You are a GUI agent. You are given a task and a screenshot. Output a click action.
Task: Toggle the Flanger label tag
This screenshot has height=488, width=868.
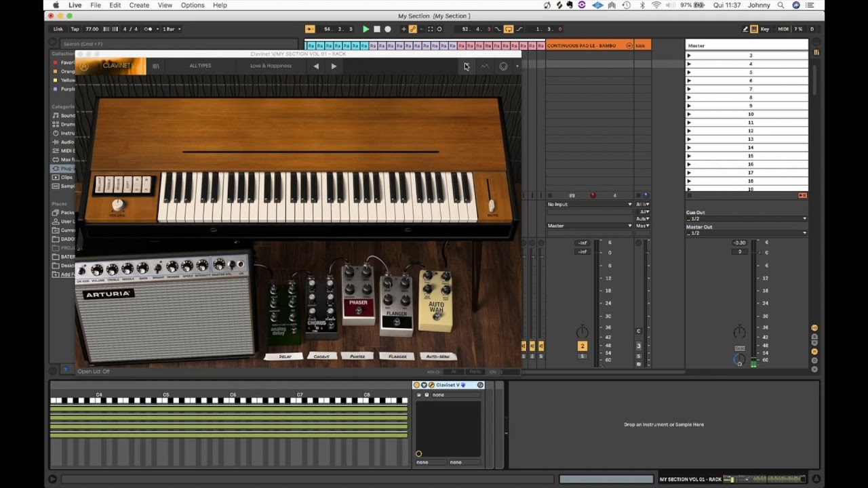click(397, 357)
